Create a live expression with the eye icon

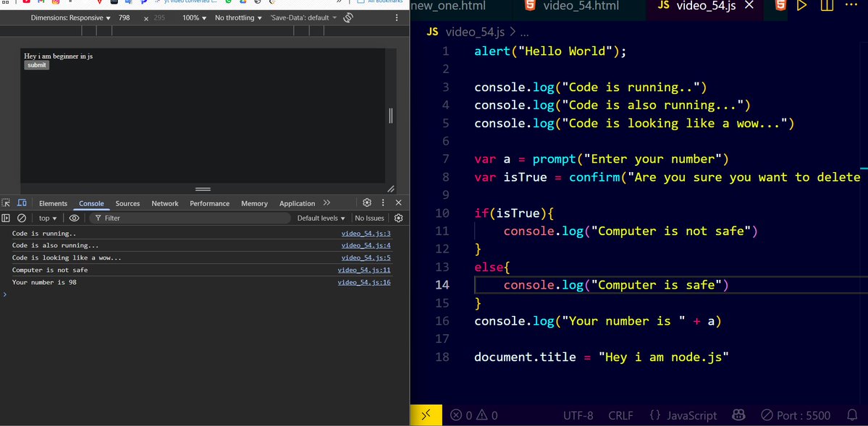[74, 218]
